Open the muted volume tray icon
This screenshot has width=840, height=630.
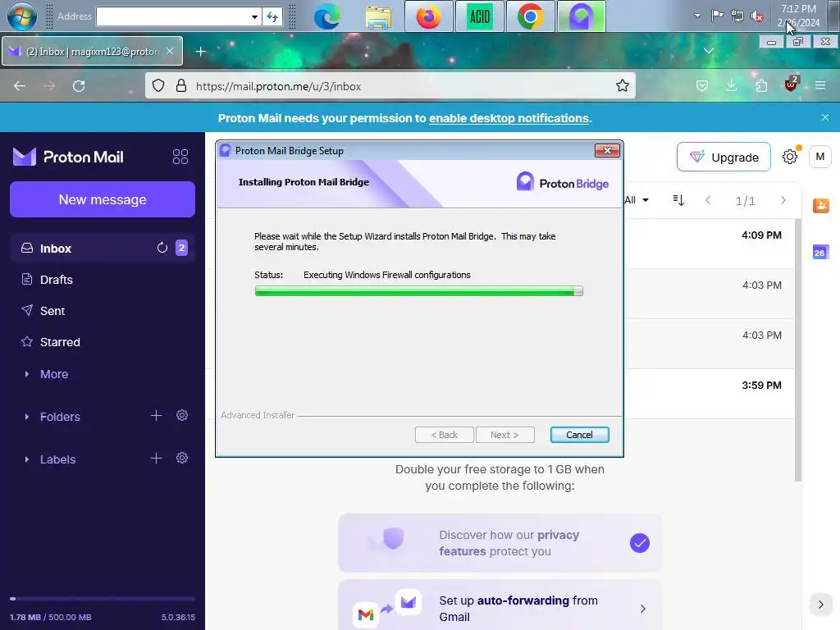tap(757, 16)
